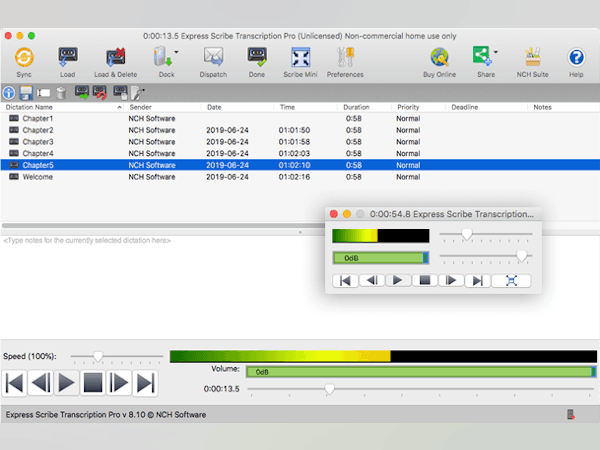Open Preferences from the toolbar

pos(345,58)
